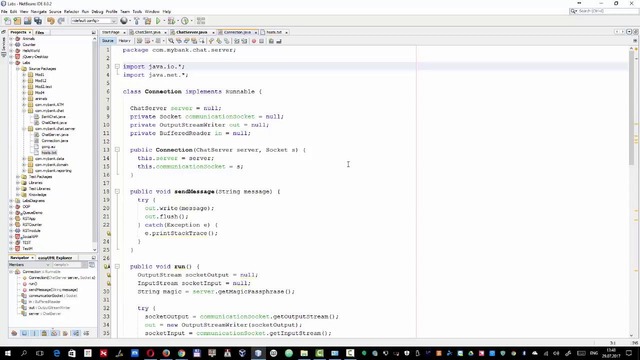Collapse the run method fold marker
640x360 pixels.
click(x=117, y=267)
